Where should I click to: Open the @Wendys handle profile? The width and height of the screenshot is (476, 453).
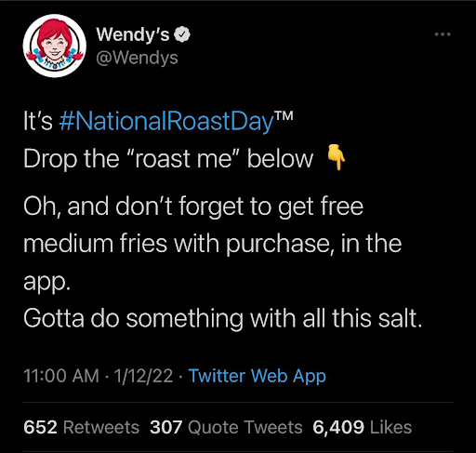tap(137, 58)
